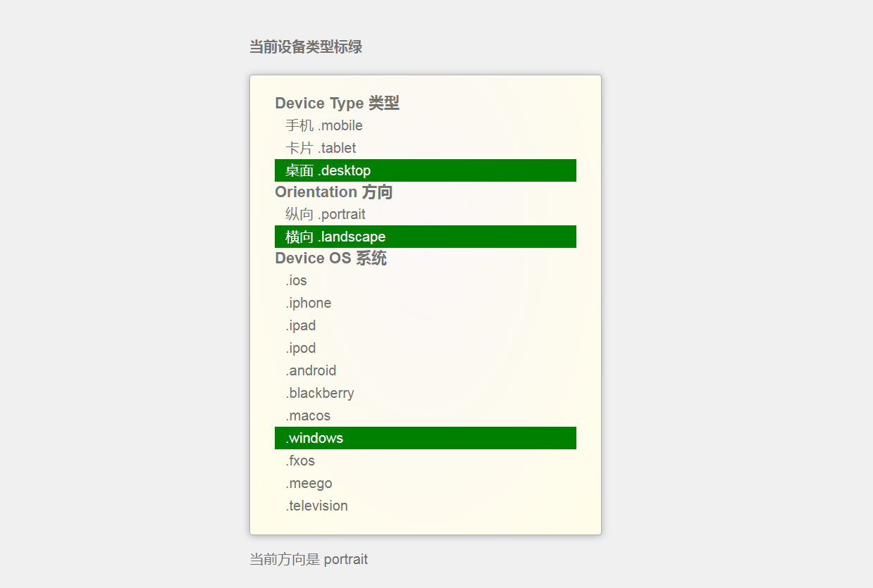Click the Device OS 系统 heading

pos(330,258)
